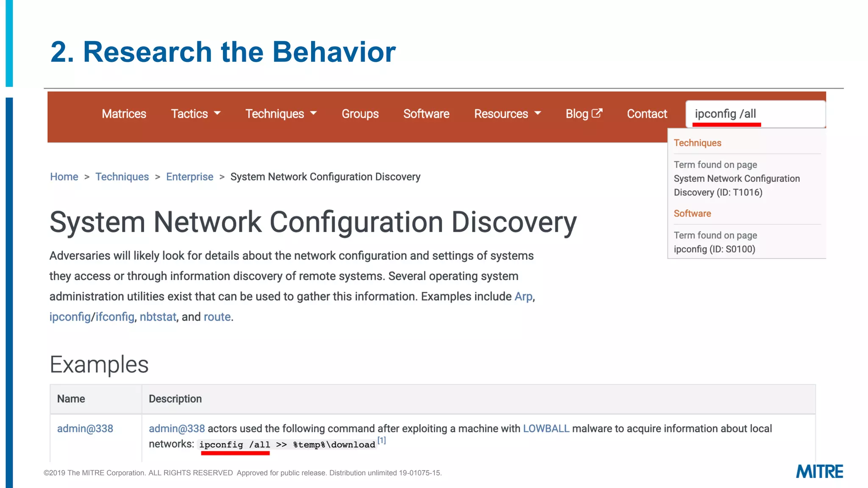Image resolution: width=868 pixels, height=488 pixels.
Task: Click the Blog external-link icon
Action: click(x=597, y=113)
